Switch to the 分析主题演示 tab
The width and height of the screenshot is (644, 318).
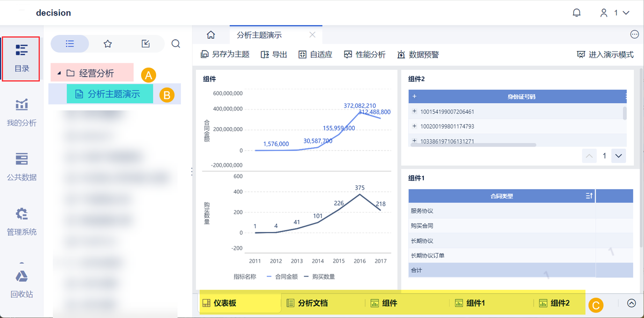(259, 35)
